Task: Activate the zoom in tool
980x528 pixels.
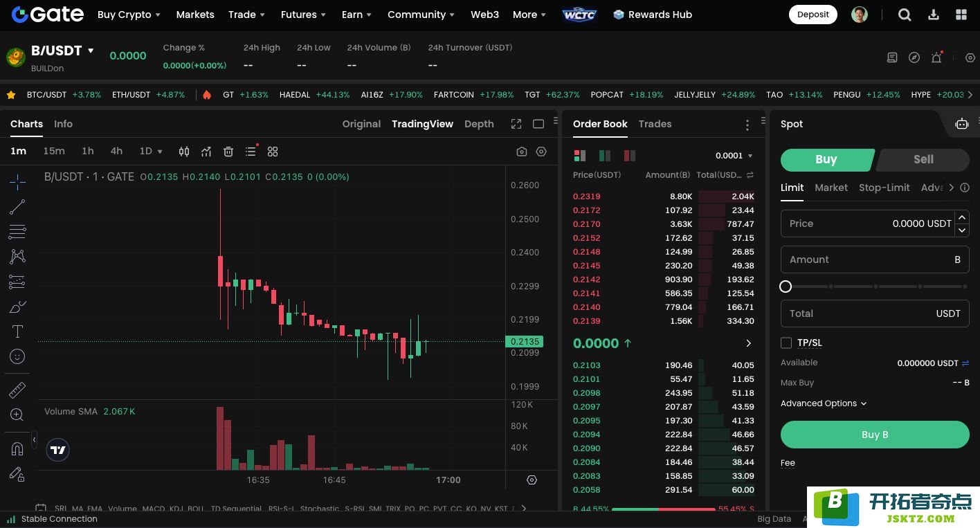Action: click(x=17, y=415)
